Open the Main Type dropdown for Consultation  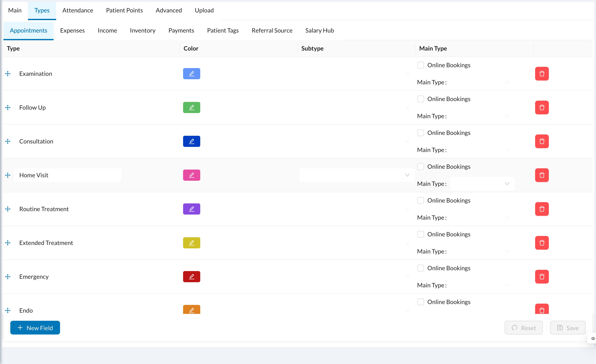coord(482,150)
